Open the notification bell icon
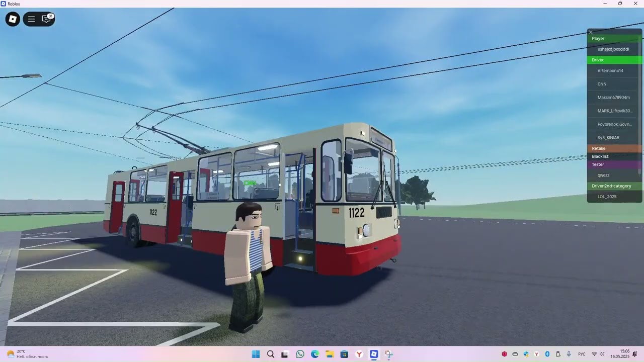 pyautogui.click(x=635, y=354)
